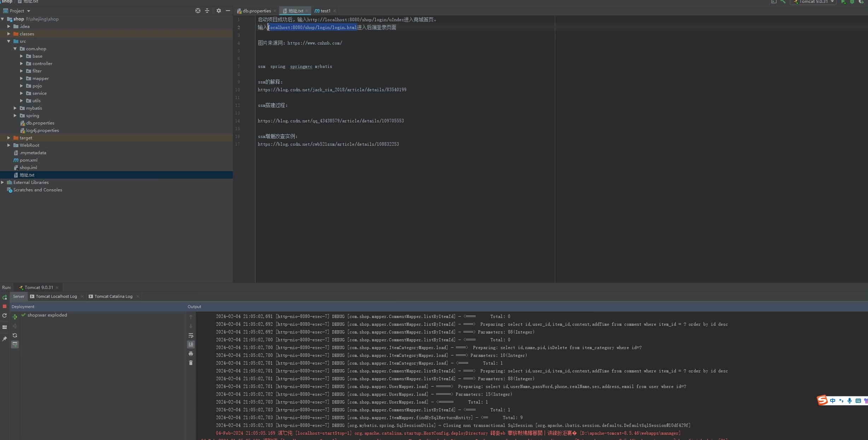
Task: Stop the running Tomcat server
Action: click(x=5, y=306)
